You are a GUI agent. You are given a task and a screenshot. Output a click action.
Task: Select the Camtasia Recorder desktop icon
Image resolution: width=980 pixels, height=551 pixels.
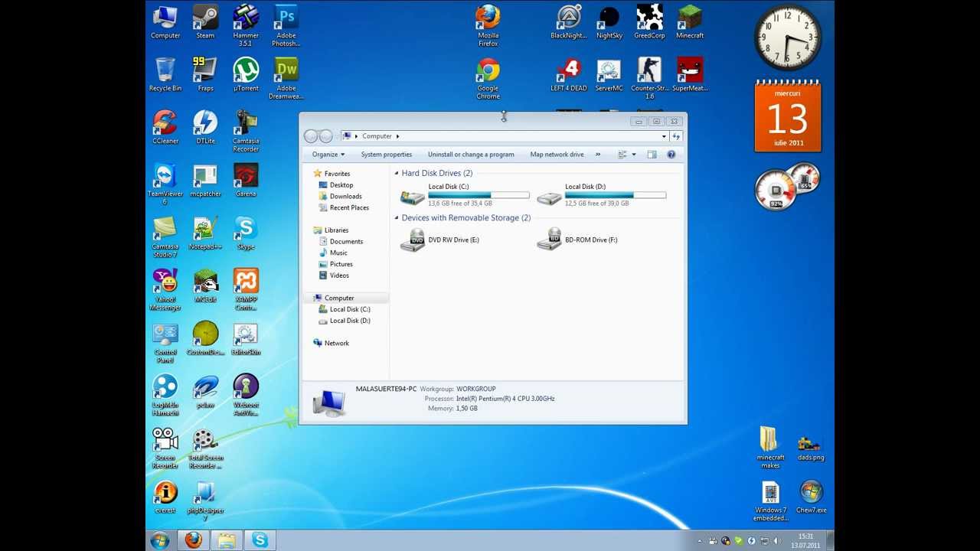pyautogui.click(x=246, y=131)
